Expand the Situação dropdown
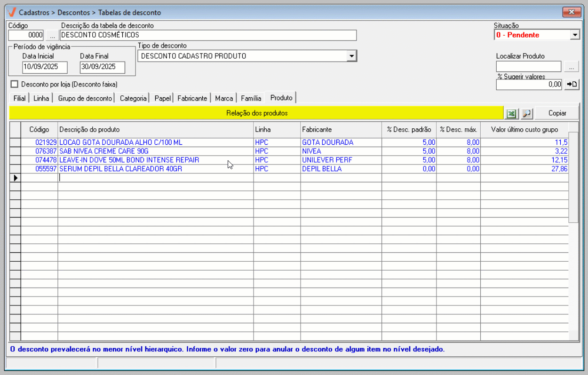The height and width of the screenshot is (375, 588). [575, 35]
